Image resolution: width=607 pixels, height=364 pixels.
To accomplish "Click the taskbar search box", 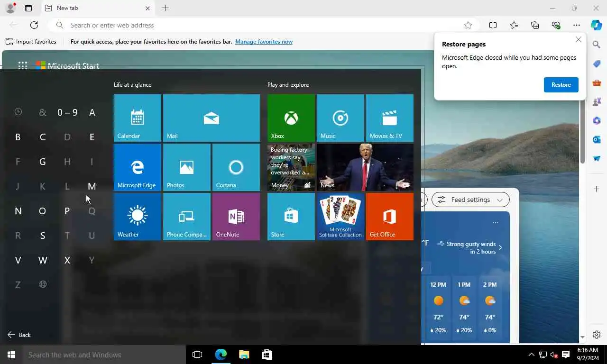I will [104, 355].
